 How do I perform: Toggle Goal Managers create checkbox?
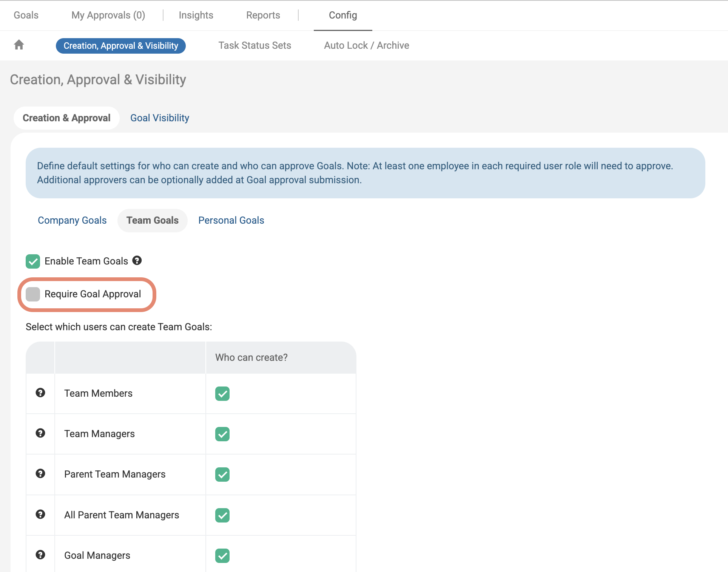[222, 556]
